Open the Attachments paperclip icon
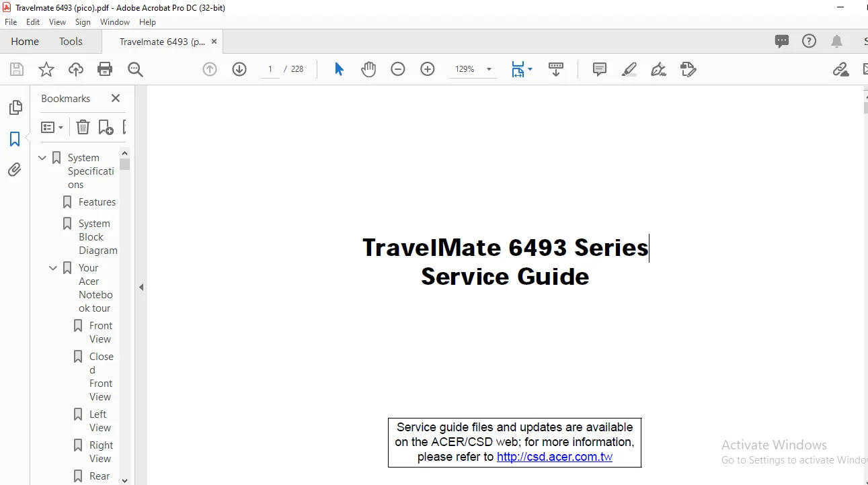The width and height of the screenshot is (868, 485). click(15, 170)
